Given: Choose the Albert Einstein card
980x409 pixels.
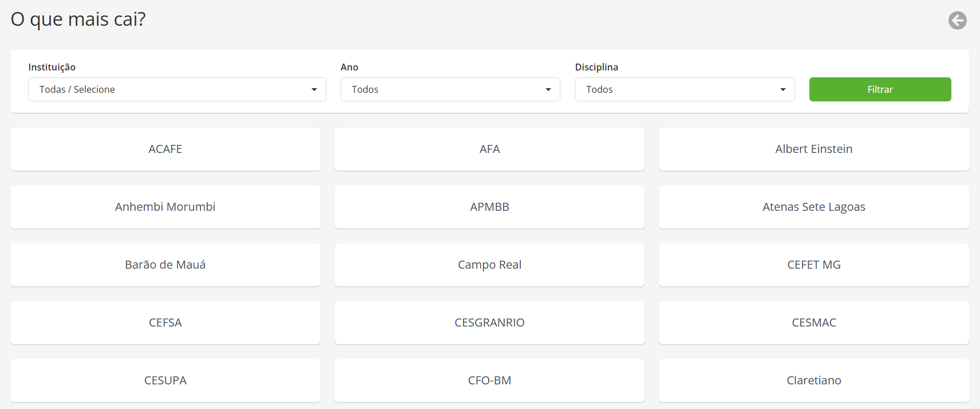Looking at the screenshot, I should [813, 149].
